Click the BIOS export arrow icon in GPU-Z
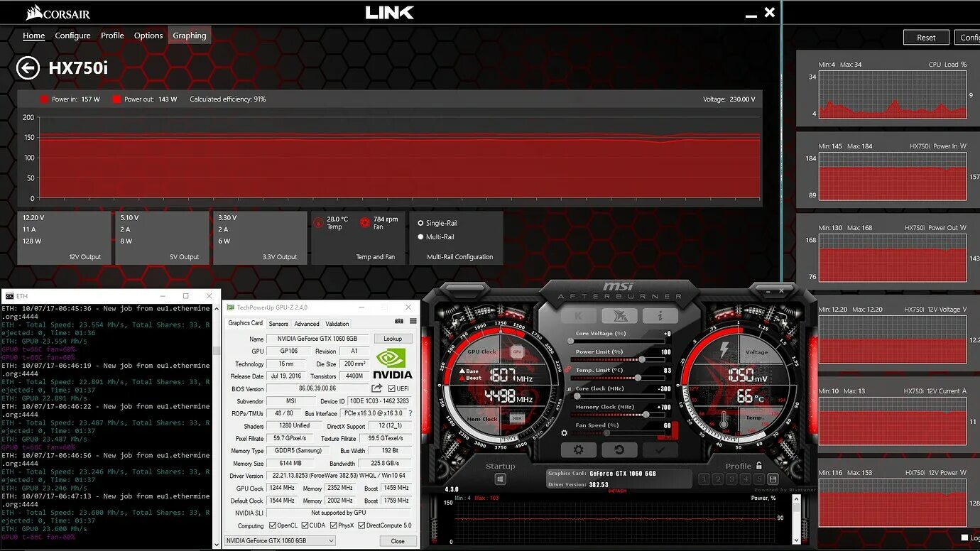This screenshot has height=551, width=980. coord(376,388)
